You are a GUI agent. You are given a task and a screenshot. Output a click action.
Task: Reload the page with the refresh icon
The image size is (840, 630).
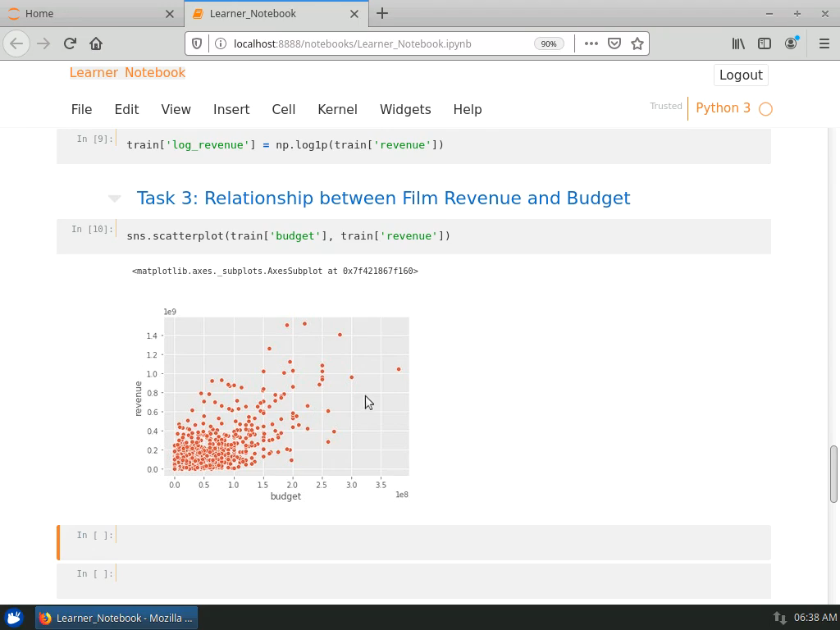pyautogui.click(x=70, y=43)
